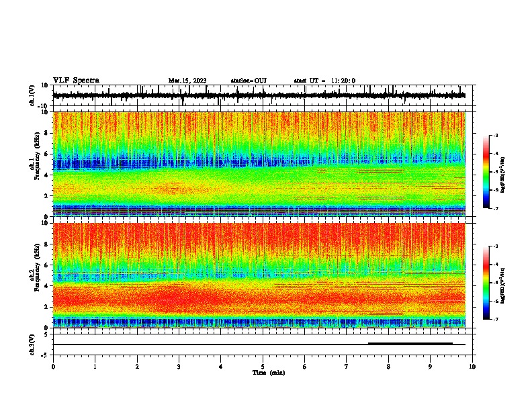
Task: Click the ch.2 spectrogram color scale bar
Action: point(486,283)
